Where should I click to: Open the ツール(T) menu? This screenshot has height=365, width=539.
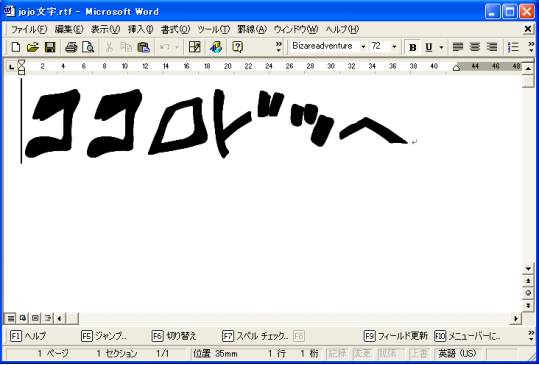pyautogui.click(x=213, y=30)
